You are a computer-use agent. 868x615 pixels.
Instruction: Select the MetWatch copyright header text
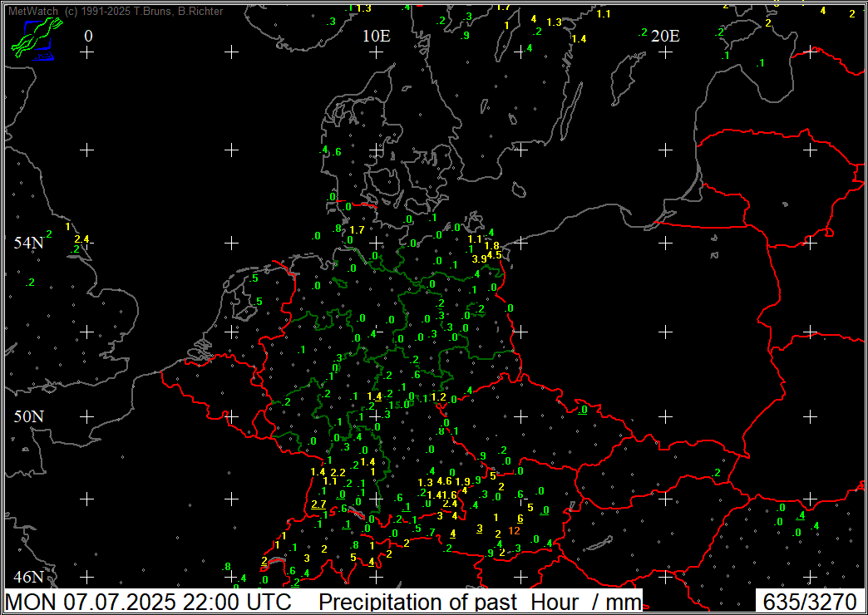(x=115, y=11)
